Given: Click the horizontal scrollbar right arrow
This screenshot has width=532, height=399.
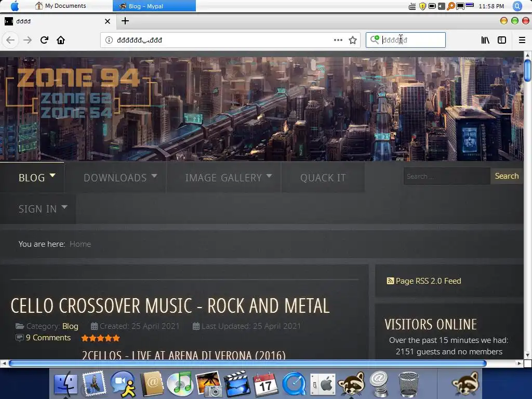Looking at the screenshot, I should coord(520,363).
